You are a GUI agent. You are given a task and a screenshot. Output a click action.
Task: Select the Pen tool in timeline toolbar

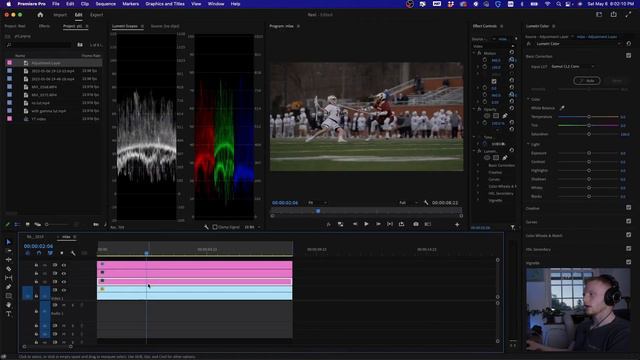(9, 287)
